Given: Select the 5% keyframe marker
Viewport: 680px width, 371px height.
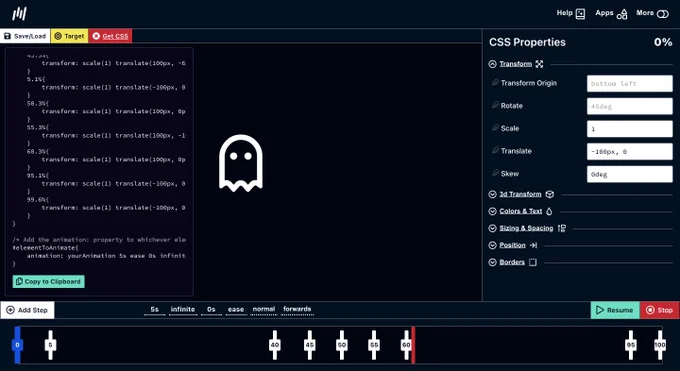Looking at the screenshot, I should coord(50,345).
